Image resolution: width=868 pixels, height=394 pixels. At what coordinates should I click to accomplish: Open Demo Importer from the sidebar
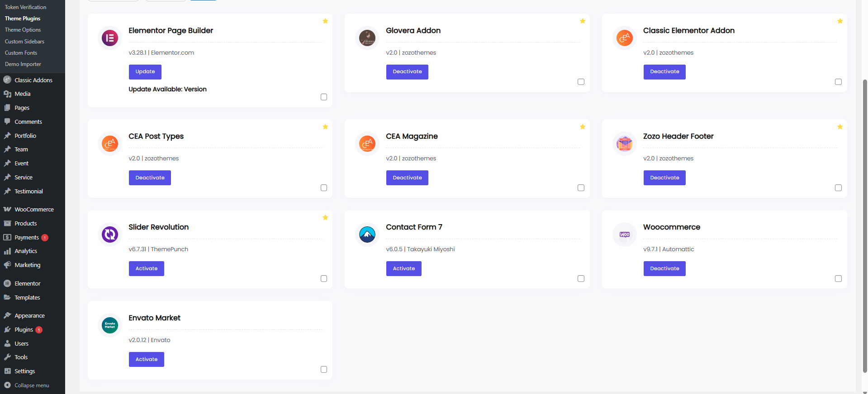click(23, 64)
